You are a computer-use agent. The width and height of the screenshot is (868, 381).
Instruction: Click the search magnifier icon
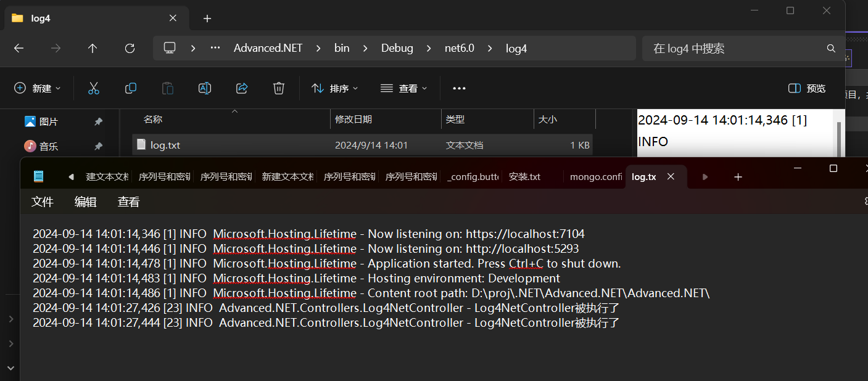[831, 48]
